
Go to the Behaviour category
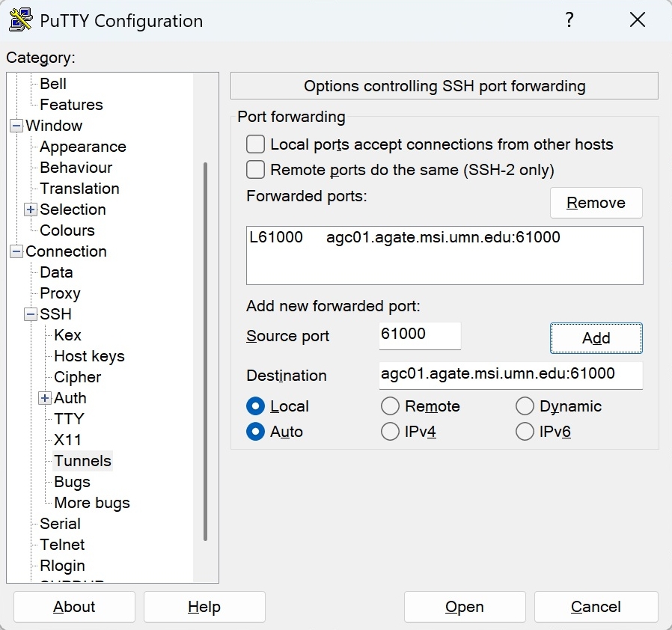(76, 168)
